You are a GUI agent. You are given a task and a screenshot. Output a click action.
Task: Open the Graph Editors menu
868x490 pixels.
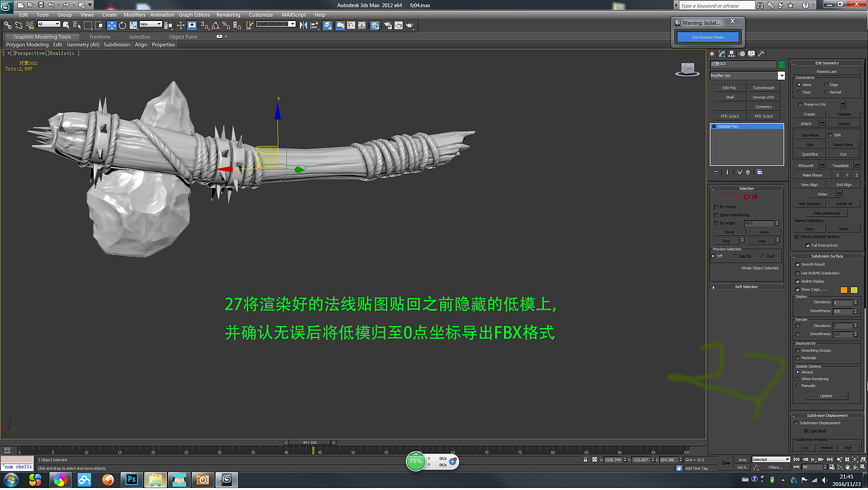point(194,14)
